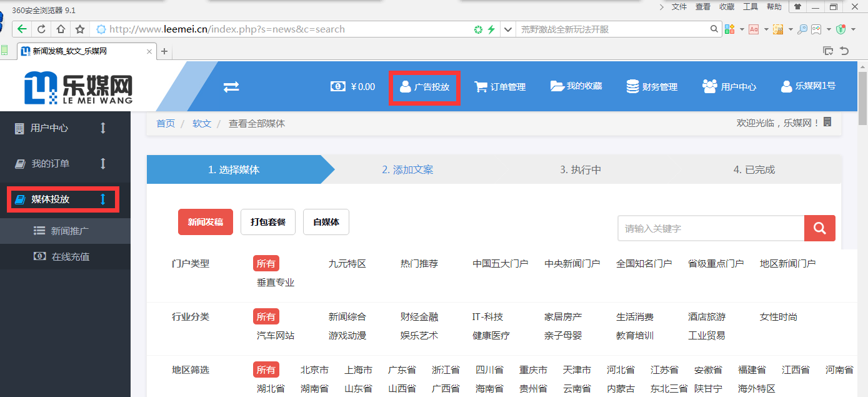Open 我的收藏 folder item
Image resolution: width=868 pixels, height=397 pixels.
[576, 86]
